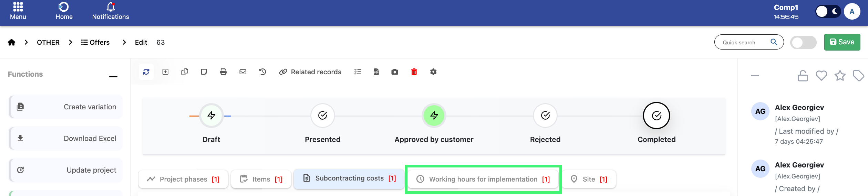Viewport: 868px width, 196px height.
Task: Click Download Excel function
Action: tap(66, 138)
